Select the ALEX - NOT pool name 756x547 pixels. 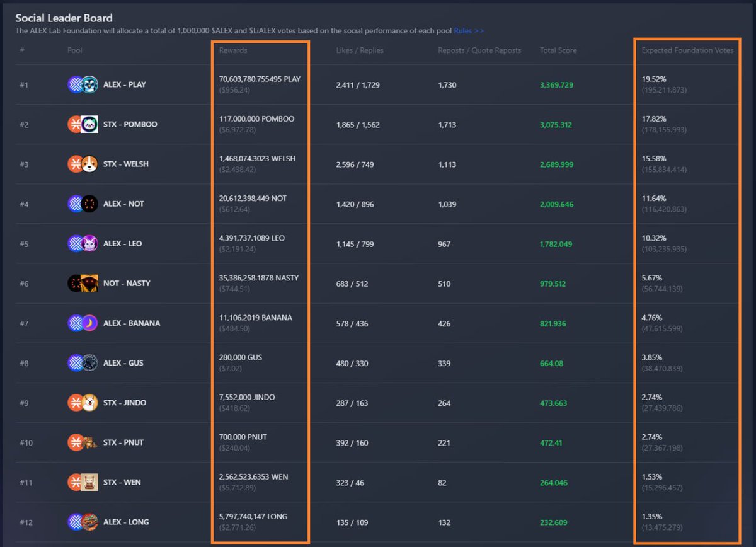coord(123,204)
